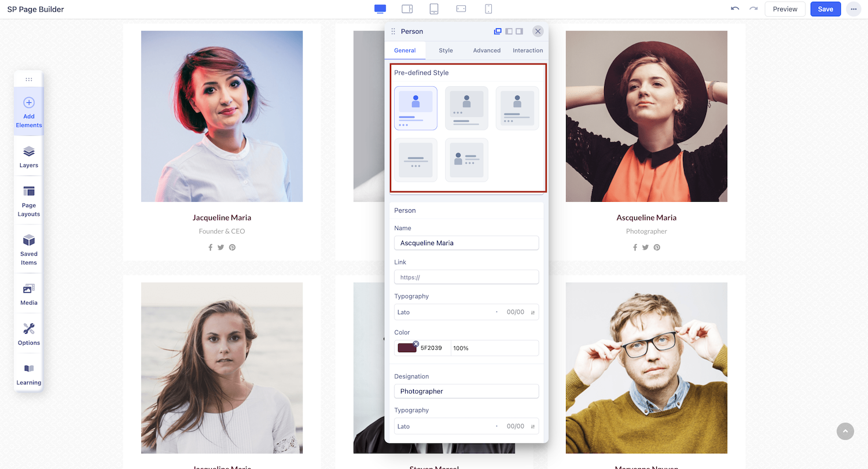Click the Pre-defined Style heading

pos(421,73)
